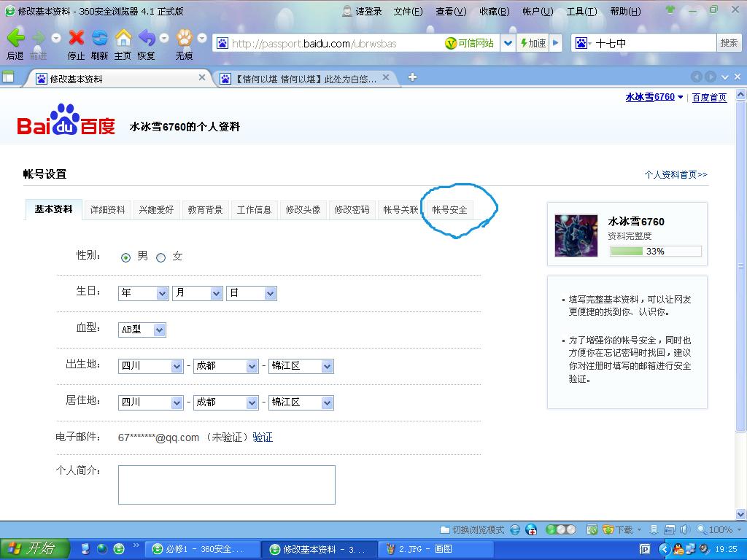This screenshot has width=747, height=560.
Task: Click the 验证 email verify link
Action: [x=263, y=437]
